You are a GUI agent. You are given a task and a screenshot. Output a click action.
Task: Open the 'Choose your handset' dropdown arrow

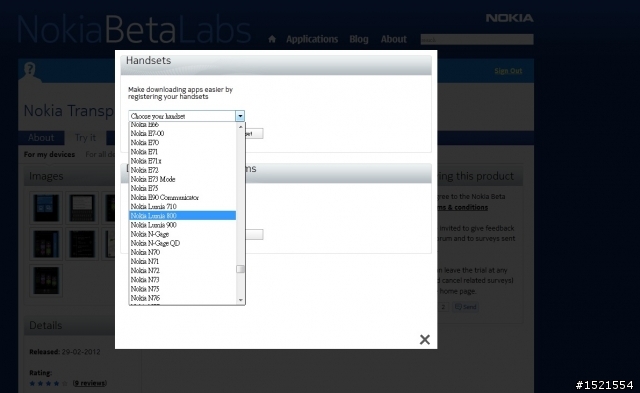(240, 116)
